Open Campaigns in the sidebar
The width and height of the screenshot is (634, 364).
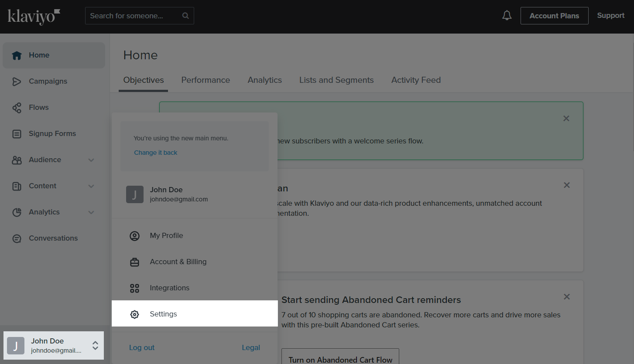(x=54, y=82)
